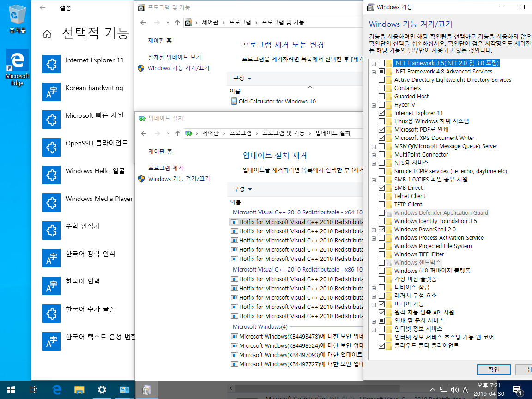The width and height of the screenshot is (532, 399).
Task: Open 제어판 홈 link in 프로그램 및 기능
Action: pos(160,41)
